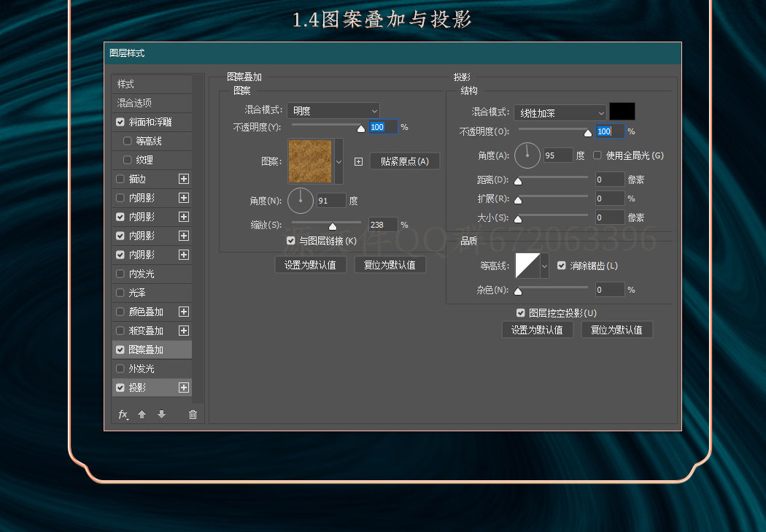Click the pattern opacity field showing 100
Image resolution: width=766 pixels, height=532 pixels.
[383, 127]
